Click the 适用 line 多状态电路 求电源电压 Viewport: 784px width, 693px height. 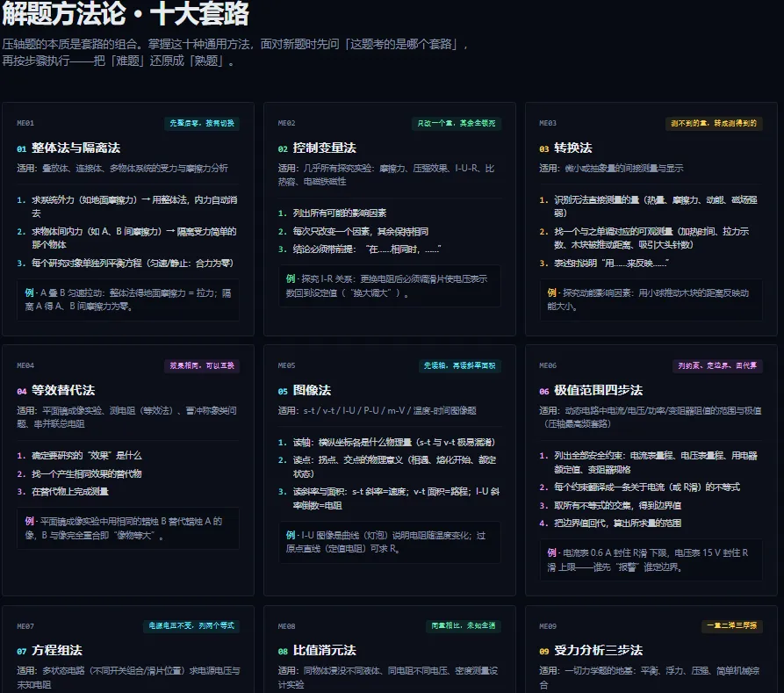128,677
